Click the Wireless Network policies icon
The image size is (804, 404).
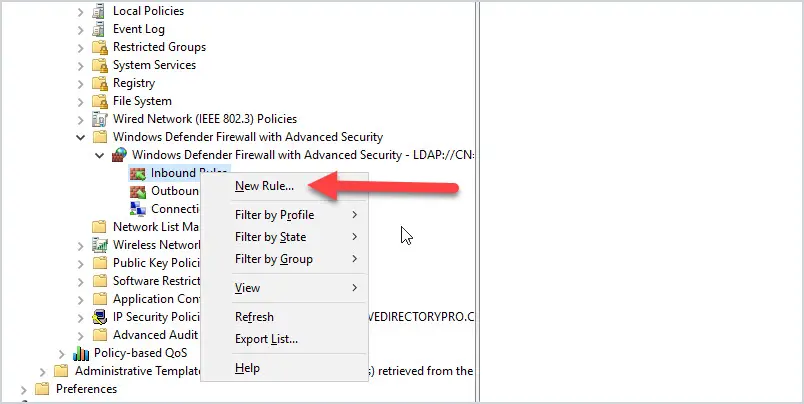coord(99,245)
